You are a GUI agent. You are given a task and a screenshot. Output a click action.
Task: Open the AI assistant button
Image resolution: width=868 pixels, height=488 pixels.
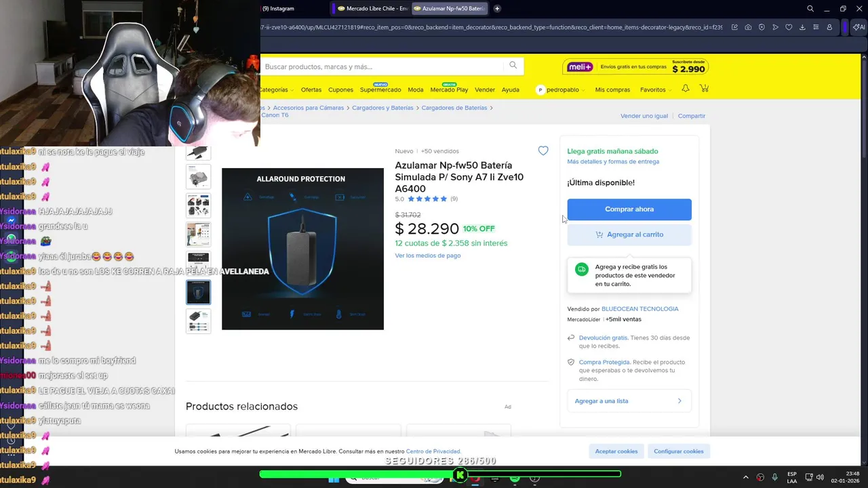tap(859, 27)
